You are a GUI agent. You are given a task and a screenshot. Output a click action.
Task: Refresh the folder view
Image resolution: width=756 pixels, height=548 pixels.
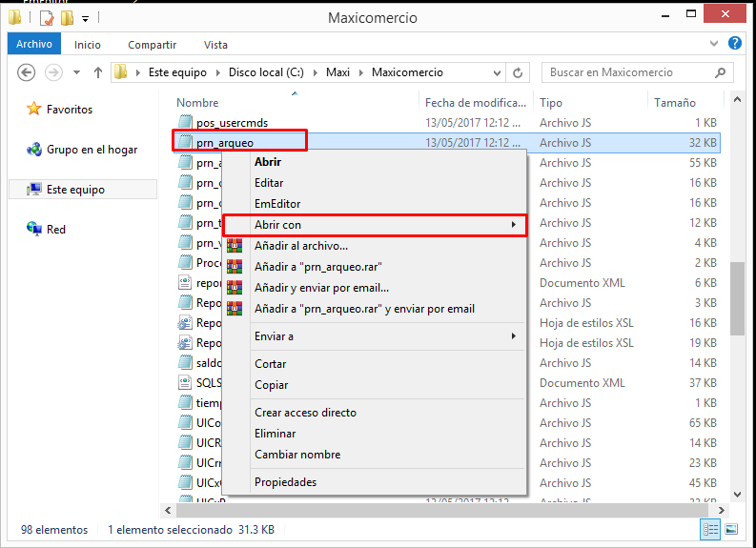coord(518,72)
